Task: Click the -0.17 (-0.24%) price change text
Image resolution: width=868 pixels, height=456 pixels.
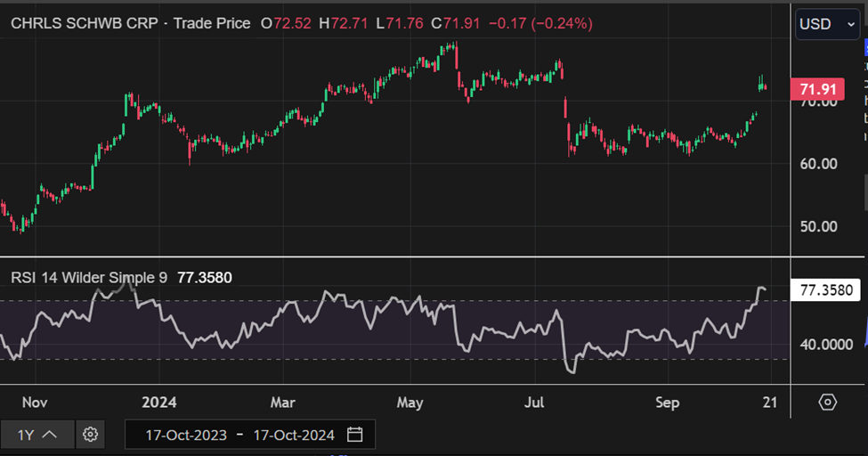Action: [x=540, y=24]
